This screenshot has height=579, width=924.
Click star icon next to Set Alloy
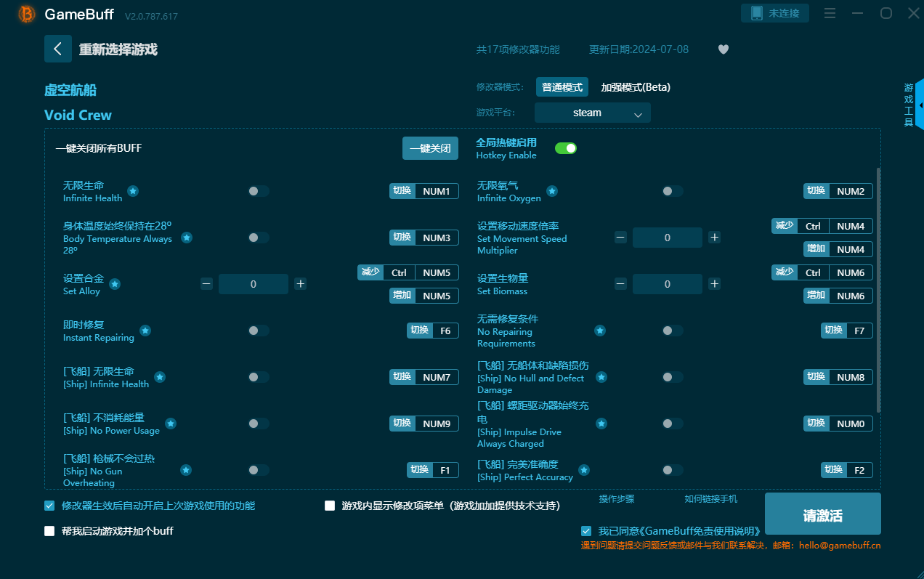point(114,284)
